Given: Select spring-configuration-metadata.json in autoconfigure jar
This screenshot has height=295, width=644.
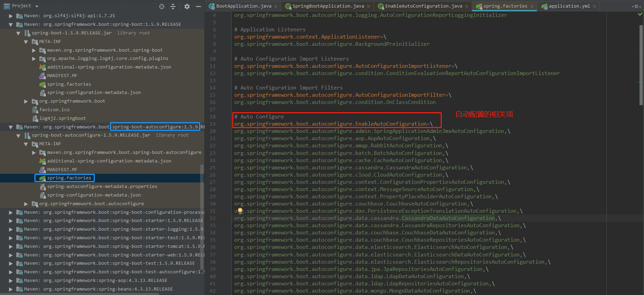Looking at the screenshot, I should tap(94, 195).
